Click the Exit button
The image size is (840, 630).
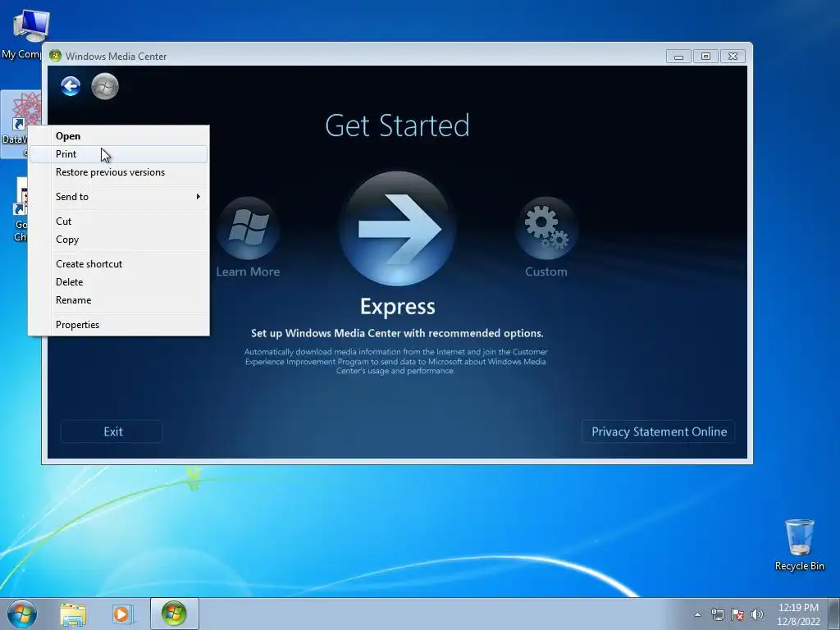112,431
